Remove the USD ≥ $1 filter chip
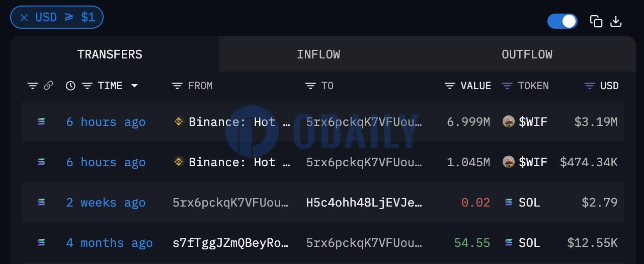Viewport: 644px width, 264px height. point(24,18)
